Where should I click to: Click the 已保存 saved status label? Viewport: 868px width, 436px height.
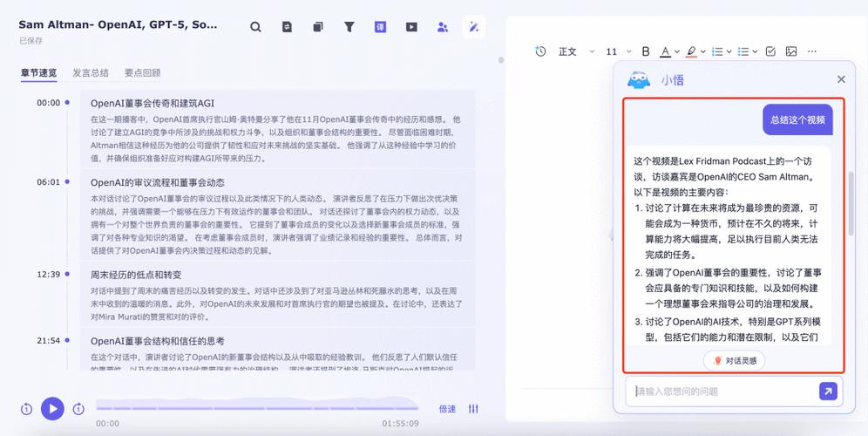tap(31, 40)
